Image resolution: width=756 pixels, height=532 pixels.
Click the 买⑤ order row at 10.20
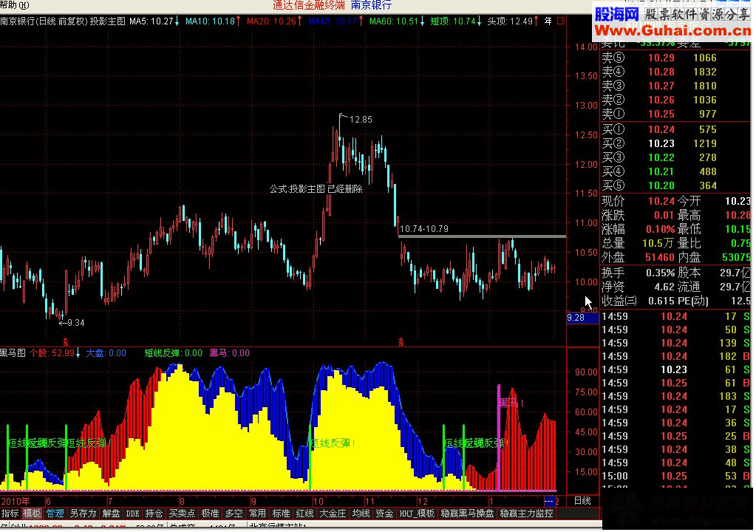click(x=676, y=185)
